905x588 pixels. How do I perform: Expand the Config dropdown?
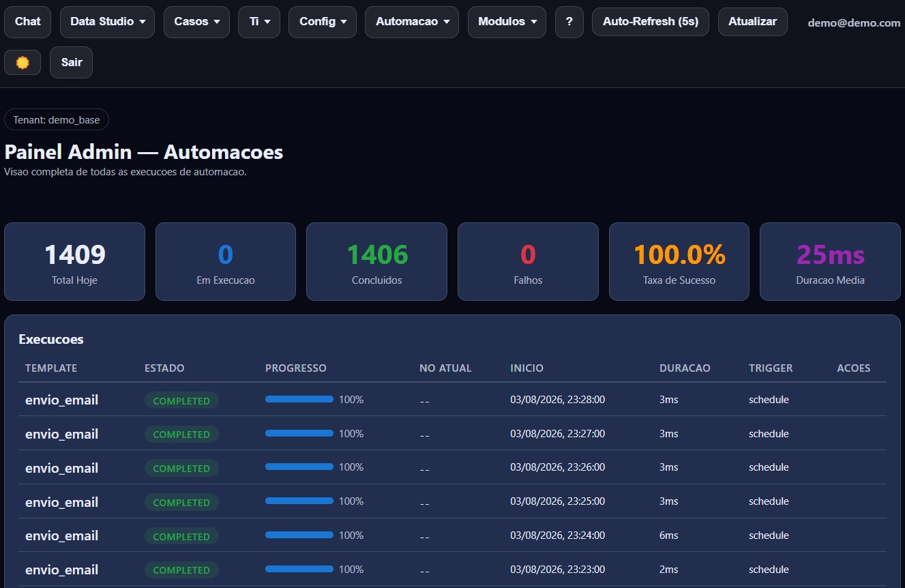click(x=323, y=22)
